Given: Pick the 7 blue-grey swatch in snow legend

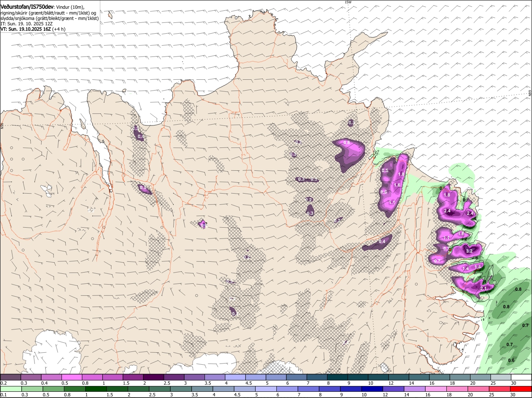Looking at the screenshot, I should point(317,377).
